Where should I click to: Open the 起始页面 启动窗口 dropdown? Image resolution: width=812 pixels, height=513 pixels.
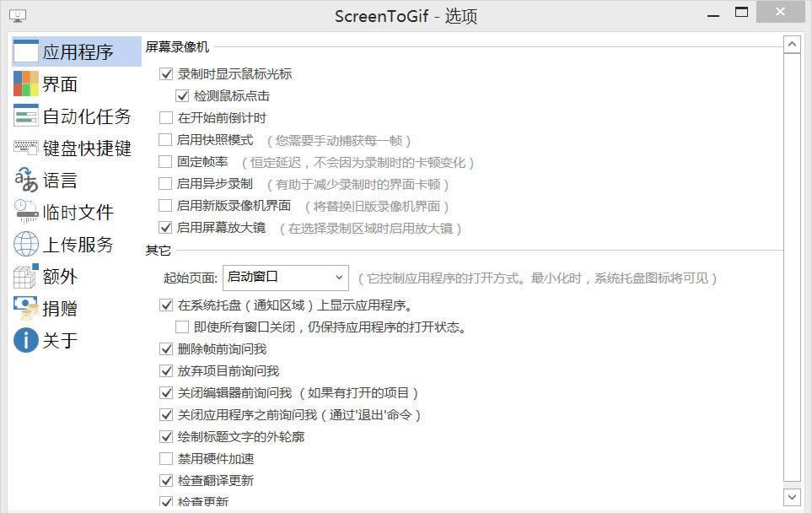pos(286,277)
